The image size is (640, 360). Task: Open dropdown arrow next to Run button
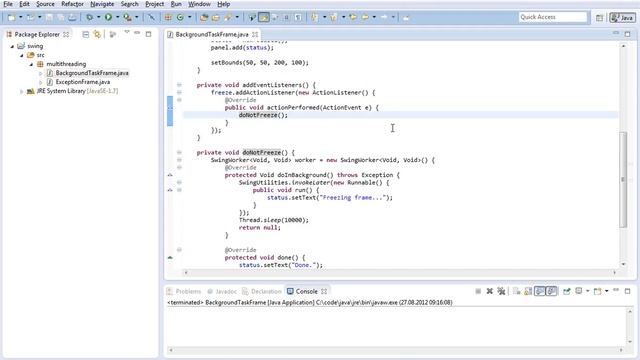coord(117,17)
